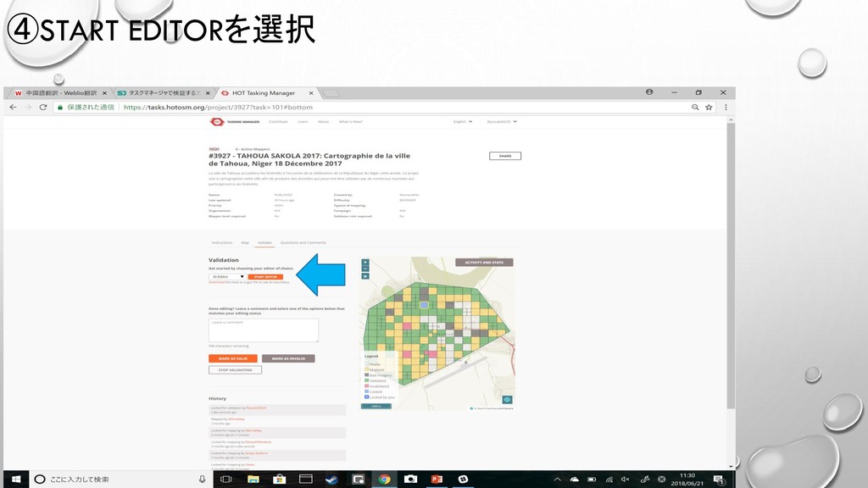This screenshot has width=868, height=488.
Task: Open PowerPoint from the taskbar
Action: tap(437, 480)
